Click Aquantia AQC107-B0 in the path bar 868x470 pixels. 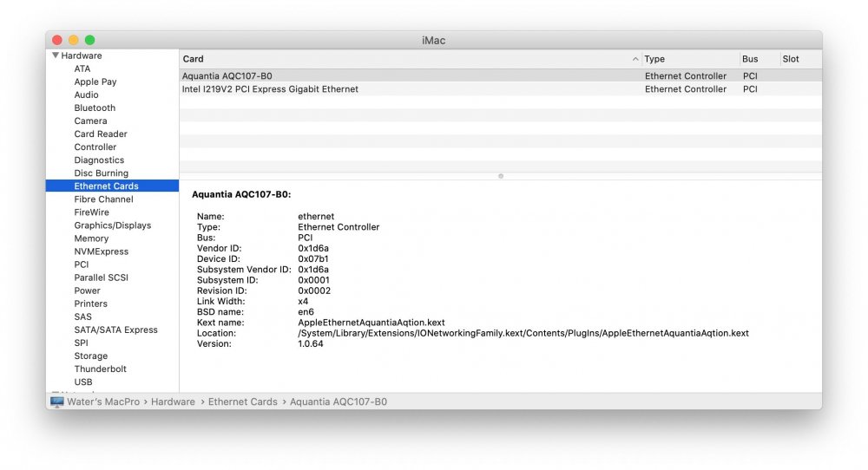[339, 402]
